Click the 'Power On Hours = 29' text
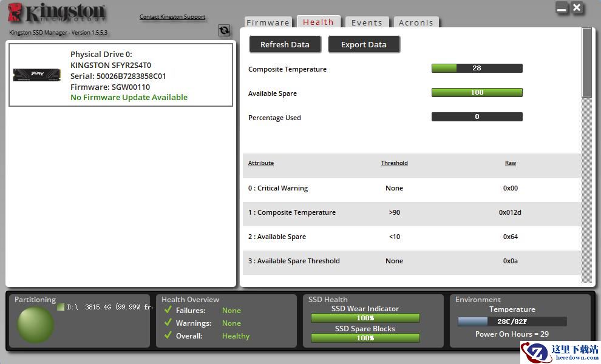 point(512,334)
